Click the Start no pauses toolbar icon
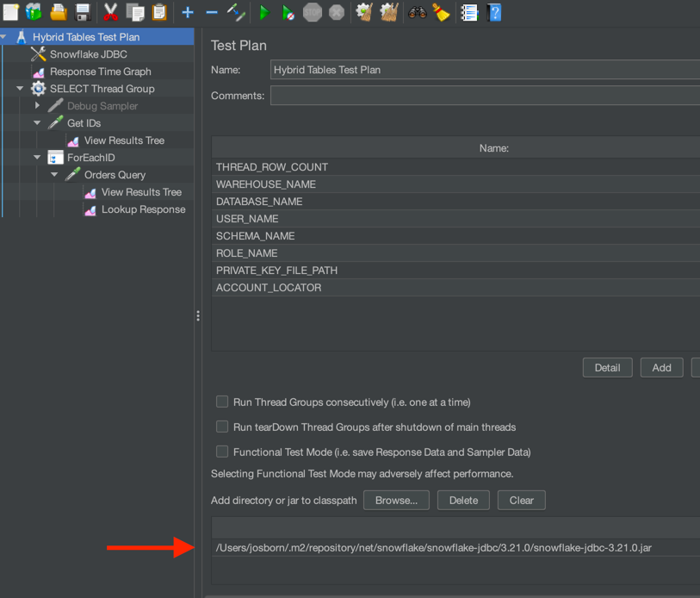Viewport: 700px width, 598px height. [x=288, y=13]
